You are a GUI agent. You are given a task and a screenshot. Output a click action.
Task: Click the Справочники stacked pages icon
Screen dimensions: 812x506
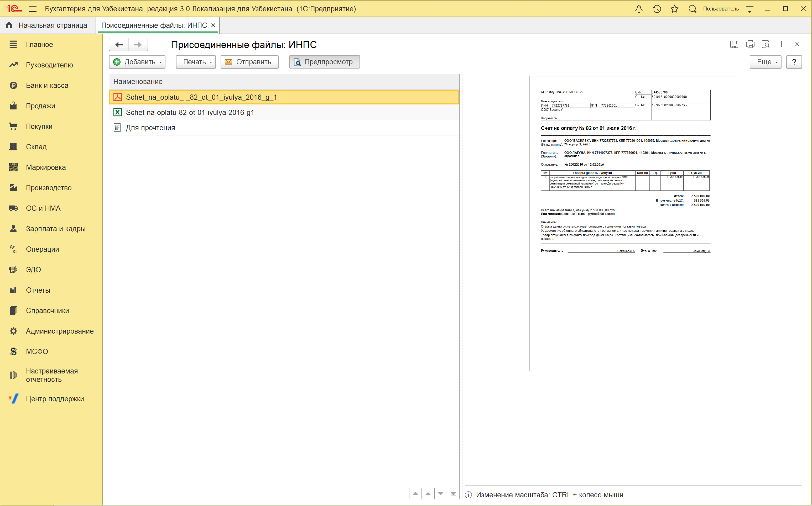(13, 310)
